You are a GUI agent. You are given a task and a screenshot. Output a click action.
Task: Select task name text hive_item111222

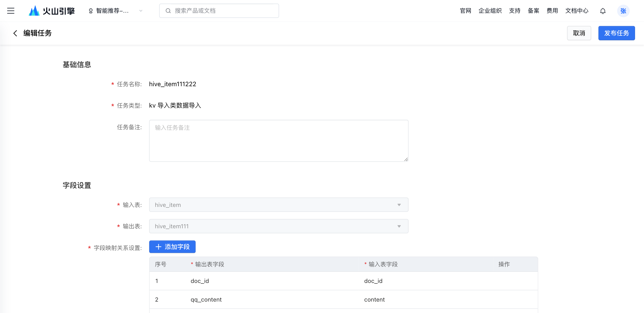172,84
